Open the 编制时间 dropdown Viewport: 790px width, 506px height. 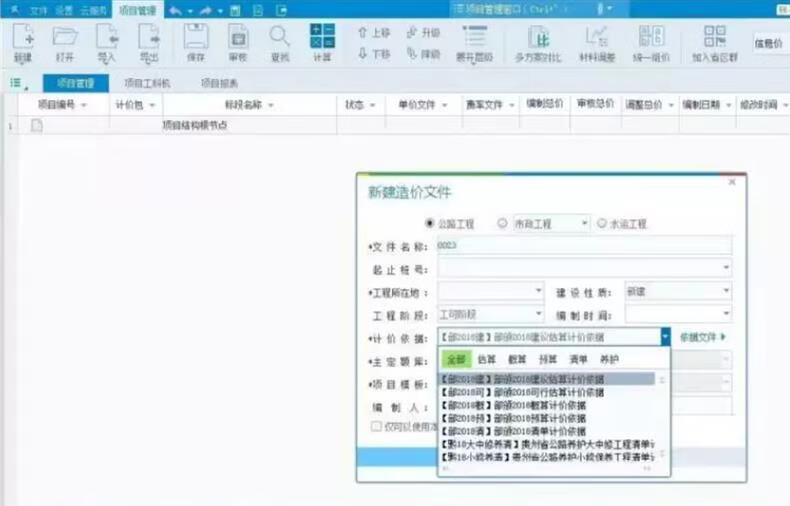pos(726,313)
